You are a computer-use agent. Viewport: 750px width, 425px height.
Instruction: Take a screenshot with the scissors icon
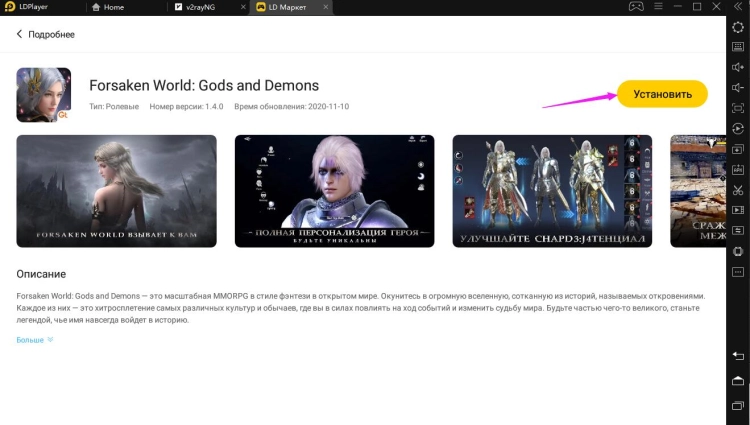point(738,190)
